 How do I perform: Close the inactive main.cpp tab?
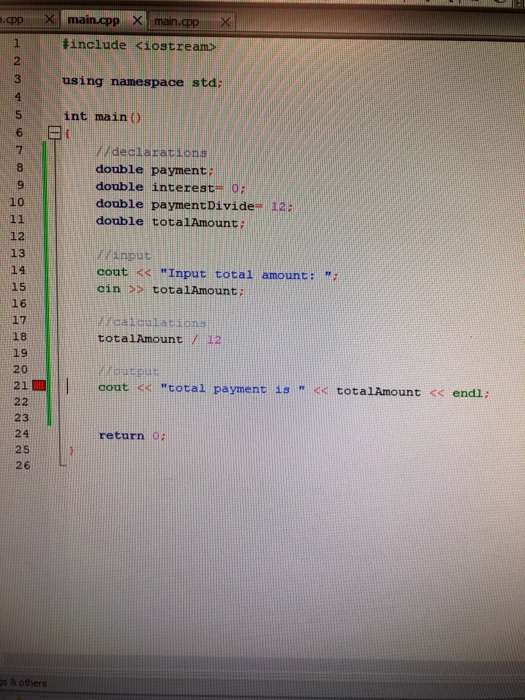pos(225,22)
